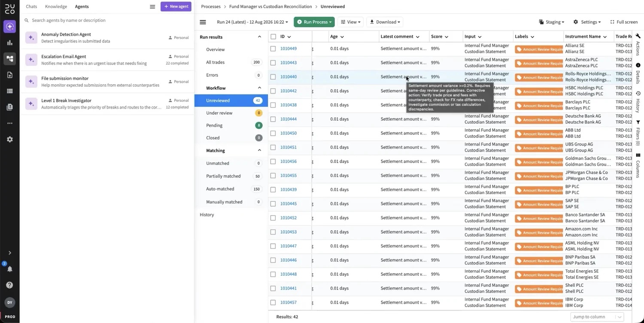Screen dimensions: 644x323
Task: Click the Escalation Email Agent sparkle icon
Action: point(31,60)
